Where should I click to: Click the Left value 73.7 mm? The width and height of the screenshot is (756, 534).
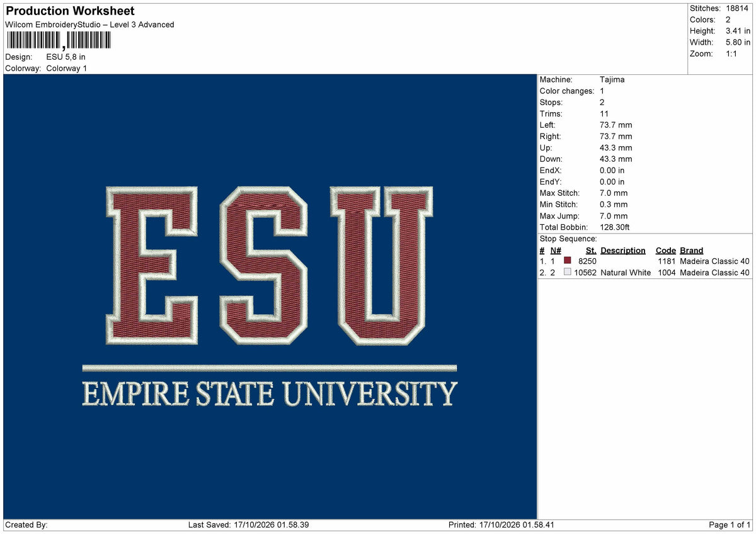tap(616, 125)
